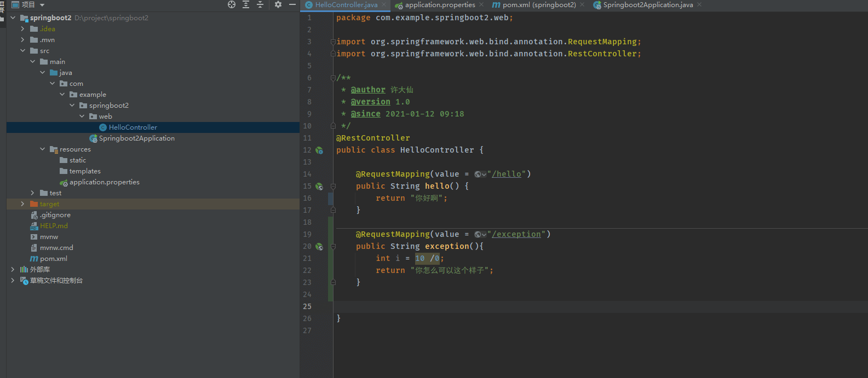Toggle fold end marker on line 17
This screenshot has width=868, height=378.
(x=333, y=210)
